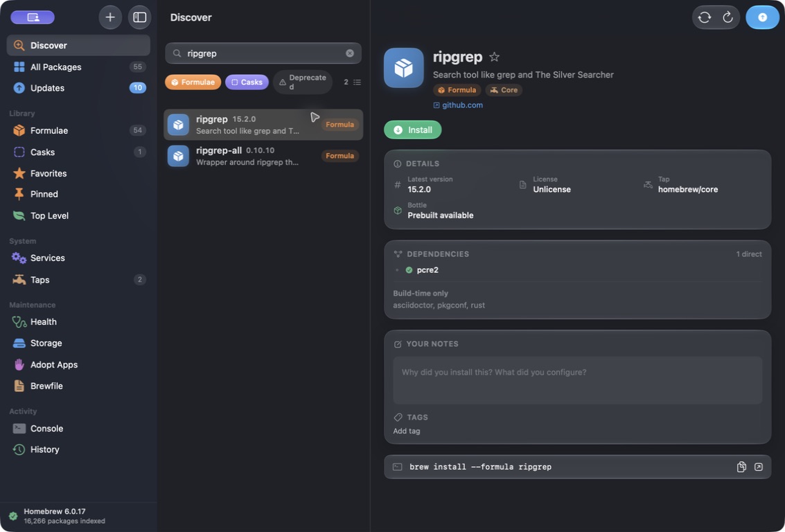Click the Services gears icon

pyautogui.click(x=19, y=258)
